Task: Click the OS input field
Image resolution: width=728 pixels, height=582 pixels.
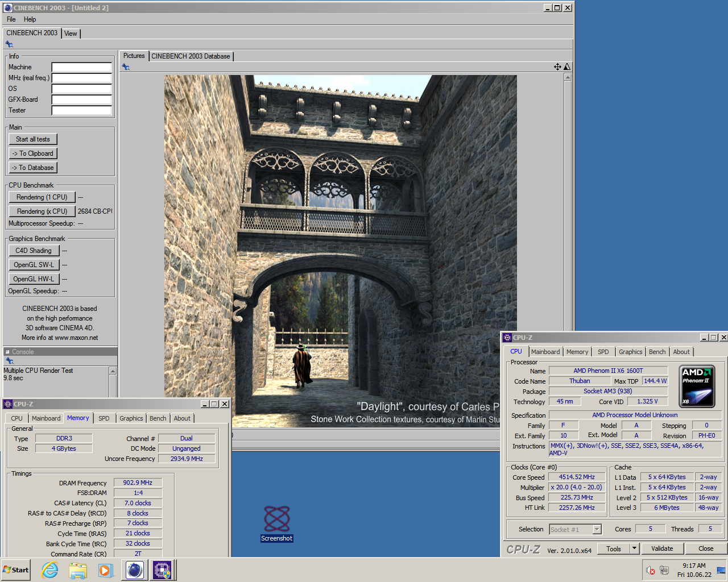Action: pos(82,89)
